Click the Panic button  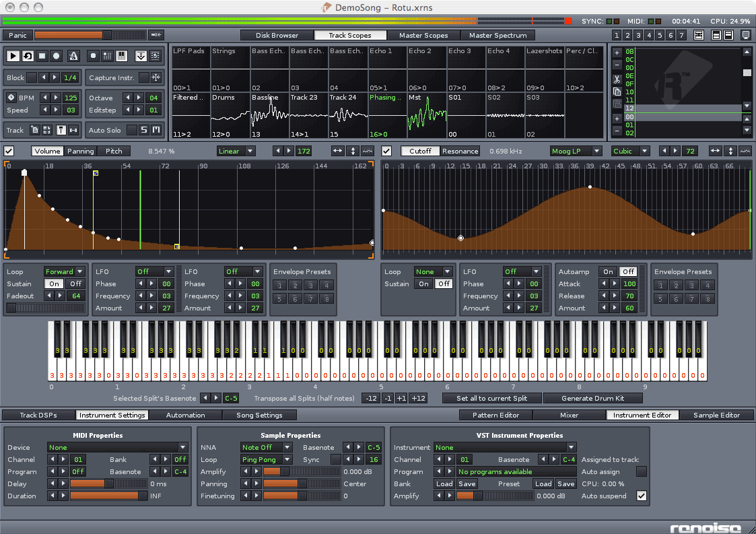click(18, 35)
